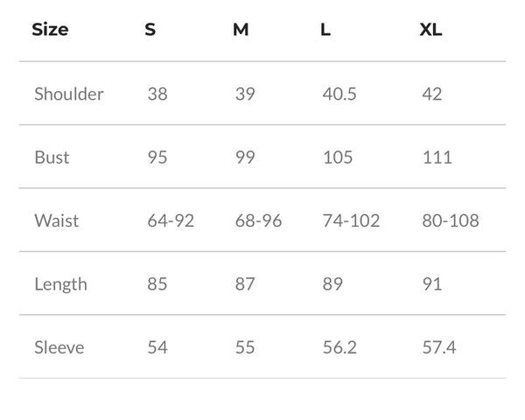Click the Sleeve row label

pos(59,347)
